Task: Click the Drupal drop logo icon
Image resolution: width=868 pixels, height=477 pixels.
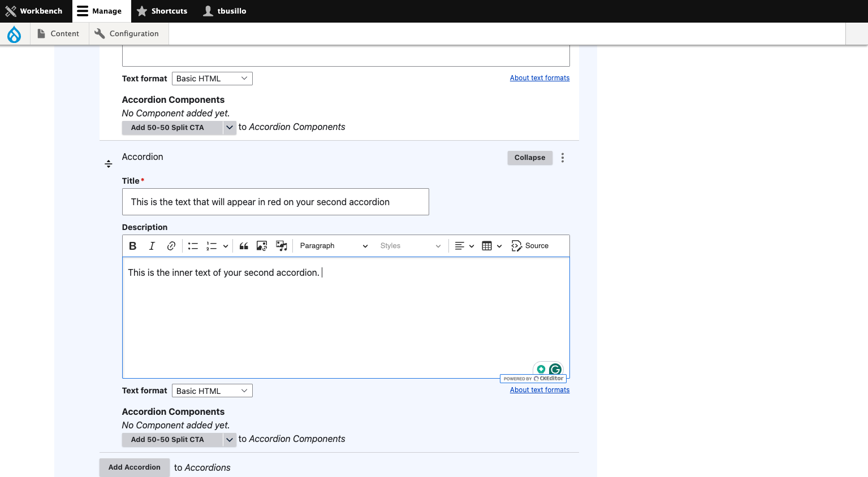Action: pyautogui.click(x=14, y=34)
